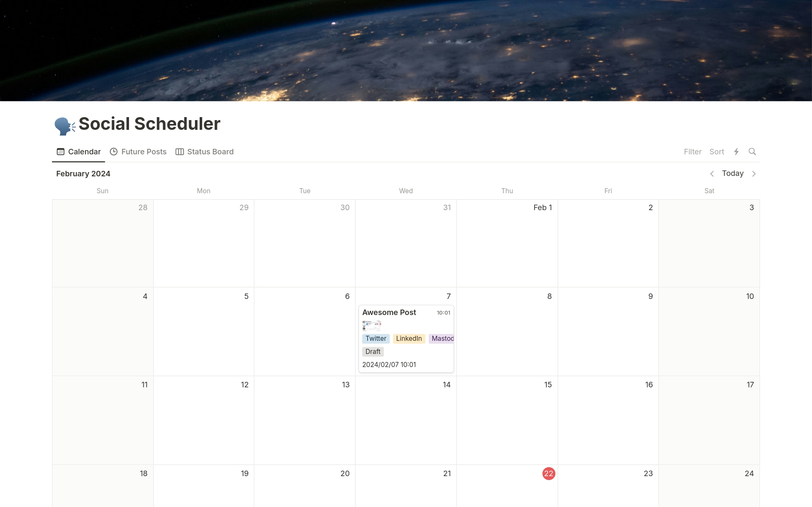
Task: Click the Awesome Post thumbnail image
Action: point(372,325)
